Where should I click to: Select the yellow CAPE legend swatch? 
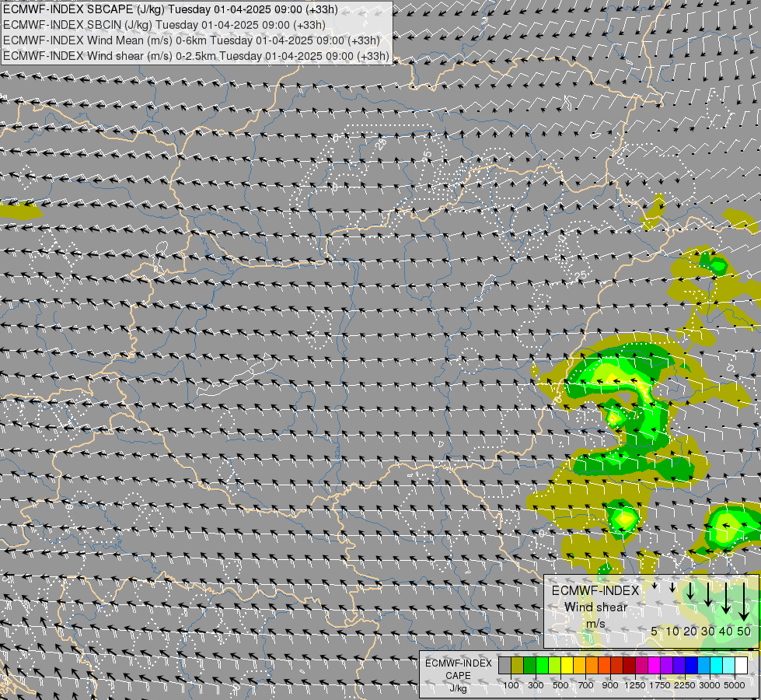(567, 665)
